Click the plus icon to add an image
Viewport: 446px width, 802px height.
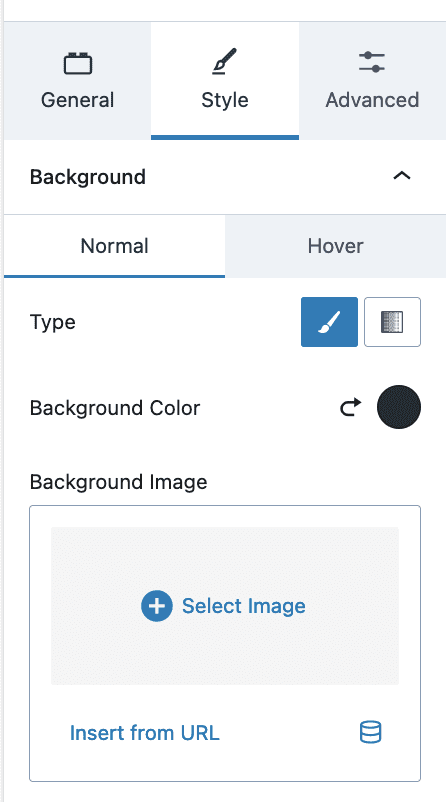[x=157, y=606]
